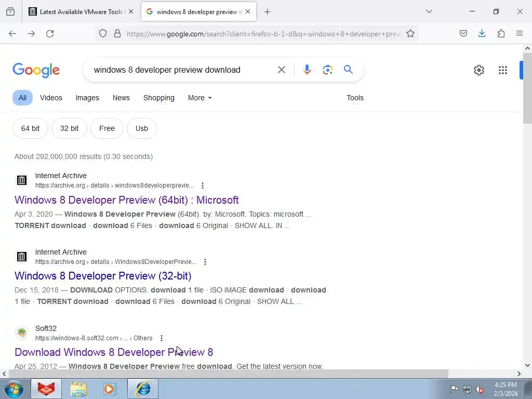Click the vertical scrollbar down arrow
Screen dimensions: 532x399
(527, 365)
